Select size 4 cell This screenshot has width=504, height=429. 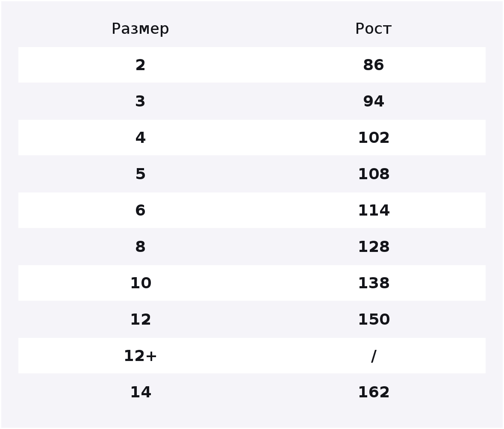[140, 138]
